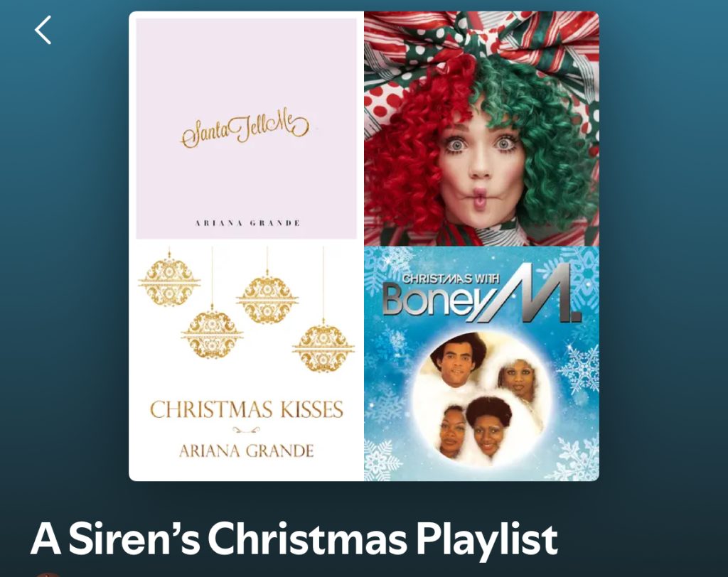Click the small gold flourish under Christmas Kisses

(x=246, y=430)
